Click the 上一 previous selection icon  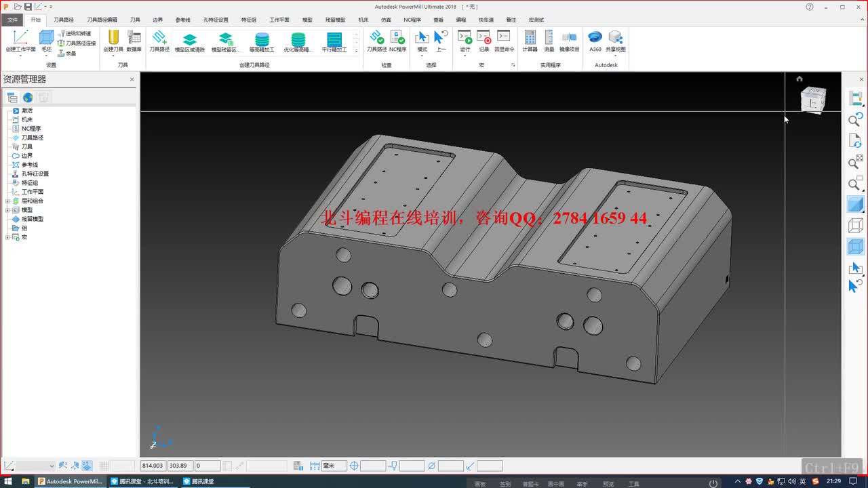(x=441, y=38)
